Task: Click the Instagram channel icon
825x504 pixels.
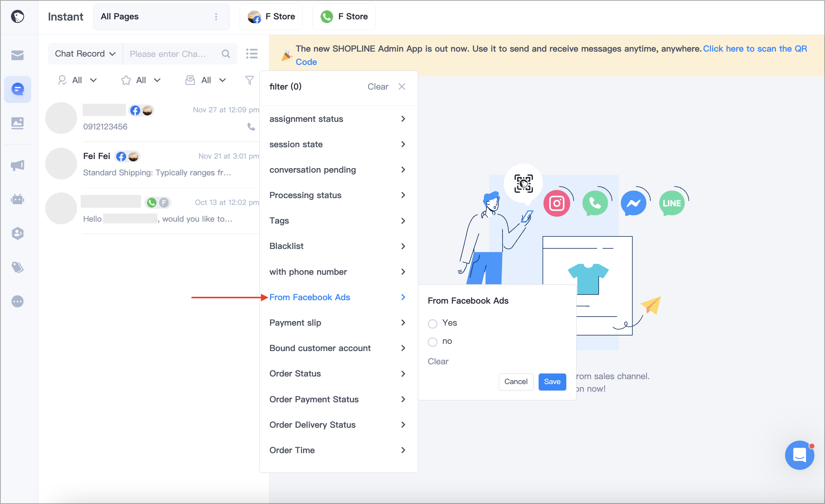Action: [556, 203]
